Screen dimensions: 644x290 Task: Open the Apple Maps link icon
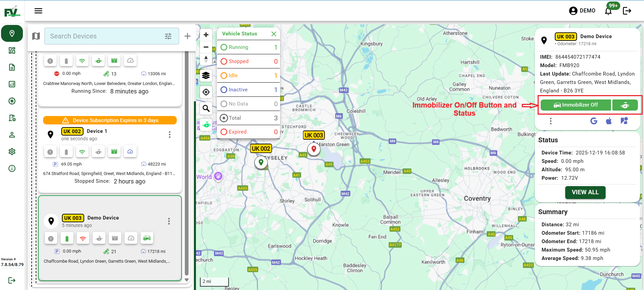coord(609,121)
